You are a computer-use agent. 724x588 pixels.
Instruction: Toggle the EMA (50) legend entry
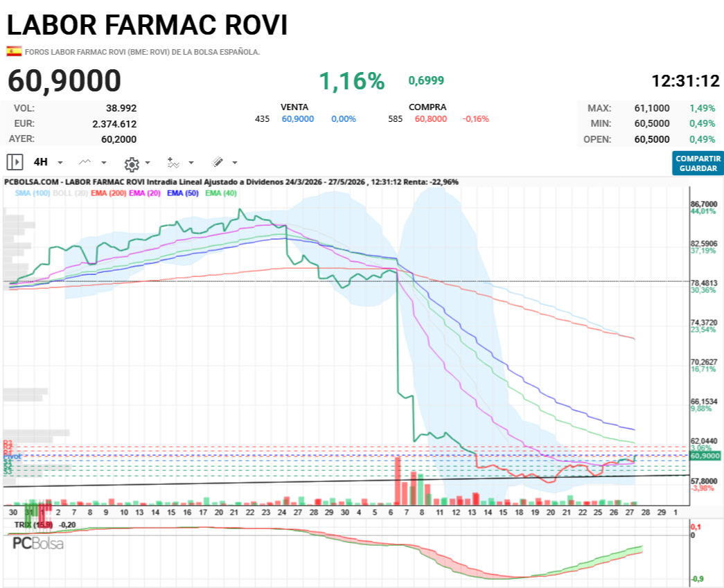(183, 193)
